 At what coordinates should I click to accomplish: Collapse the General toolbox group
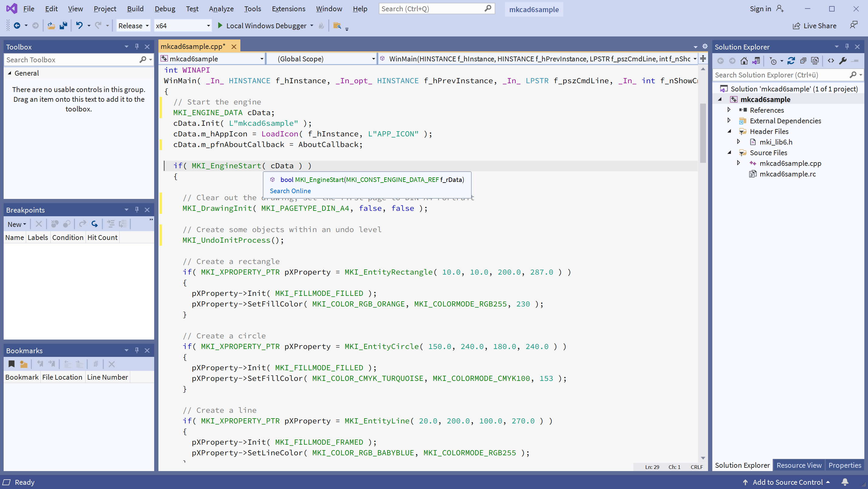click(9, 73)
